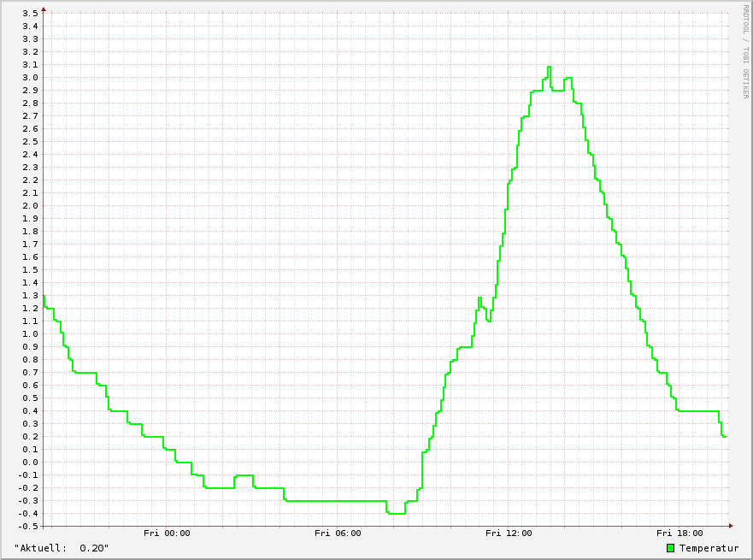Image resolution: width=753 pixels, height=560 pixels.
Task: Click the 3.1 peak of the temperature curve
Action: pyautogui.click(x=549, y=67)
